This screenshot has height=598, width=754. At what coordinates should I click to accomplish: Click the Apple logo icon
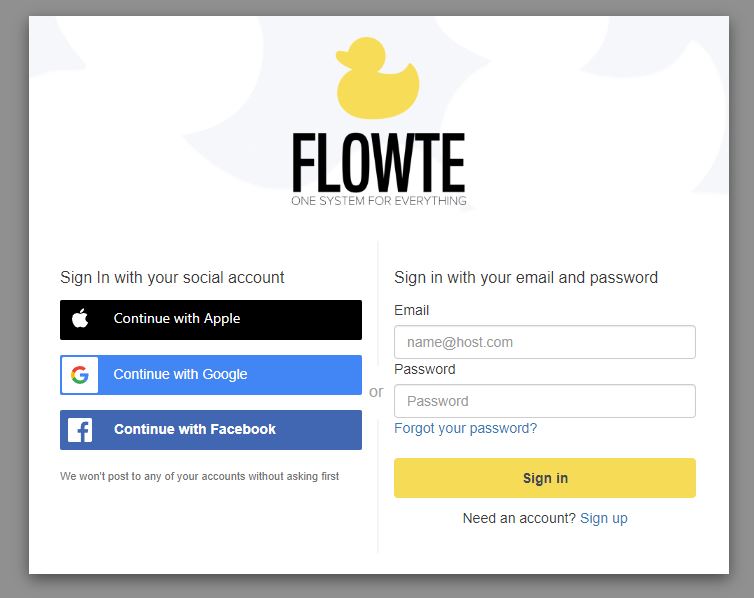pyautogui.click(x=80, y=318)
